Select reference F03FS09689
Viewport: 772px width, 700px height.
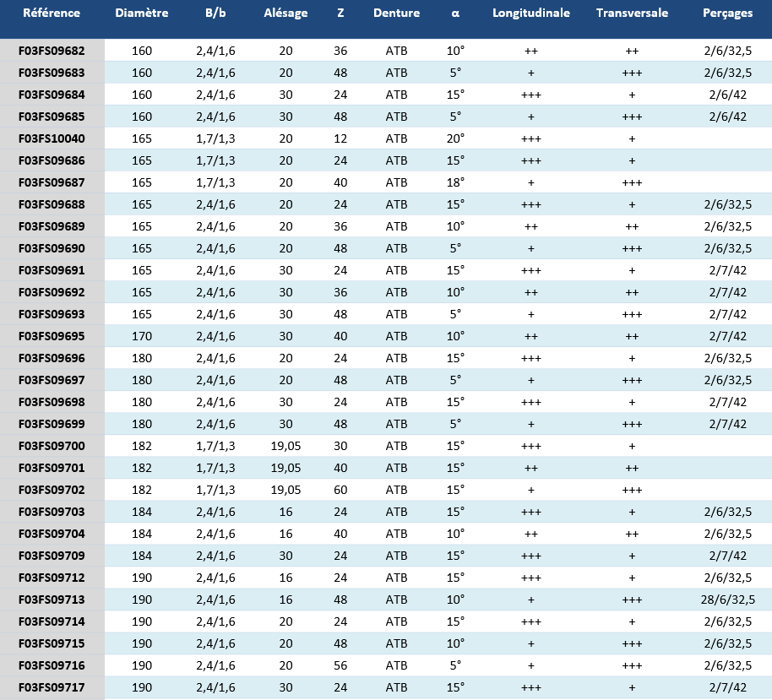52,226
